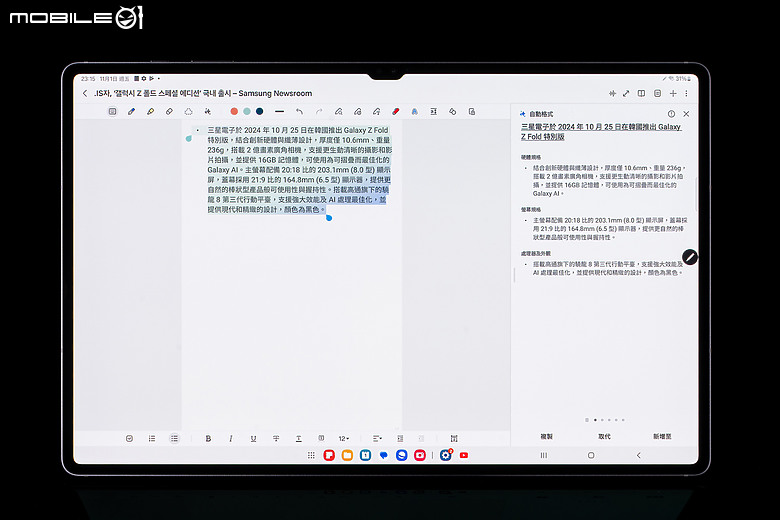Screen dimensions: 780x520
Task: Select the Highlighter tool
Action: 150,111
